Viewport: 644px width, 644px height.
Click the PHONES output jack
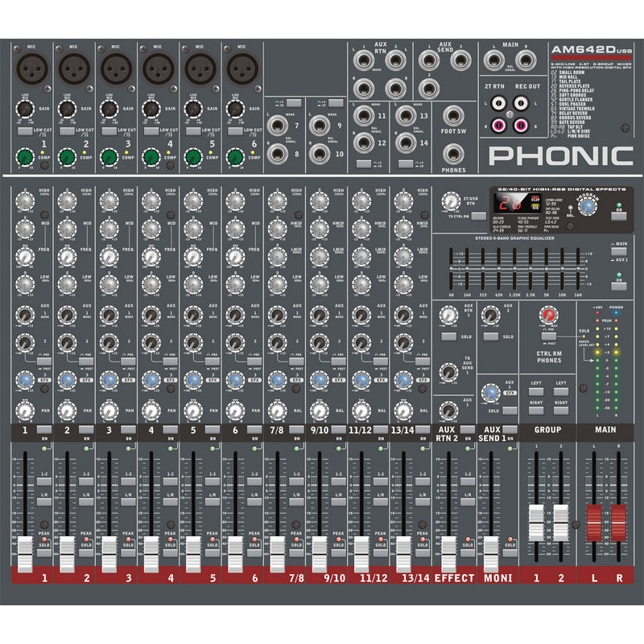pos(453,155)
